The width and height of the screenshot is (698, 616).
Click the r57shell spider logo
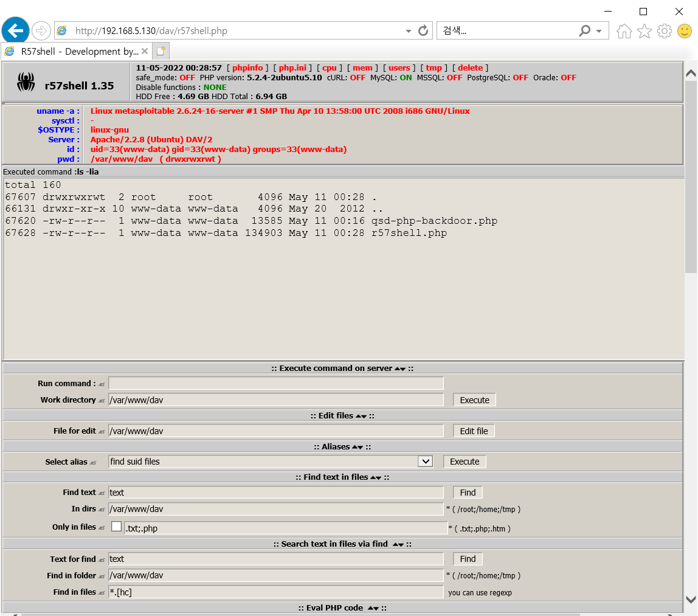26,82
